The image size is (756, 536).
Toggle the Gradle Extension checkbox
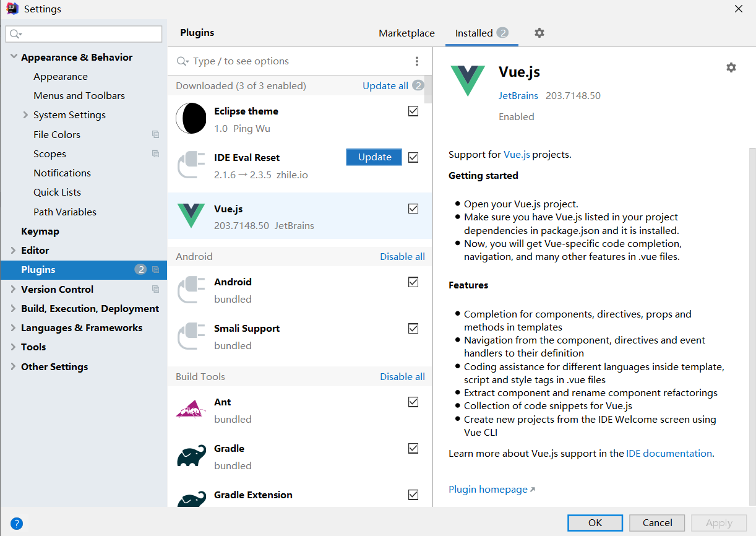coord(413,495)
